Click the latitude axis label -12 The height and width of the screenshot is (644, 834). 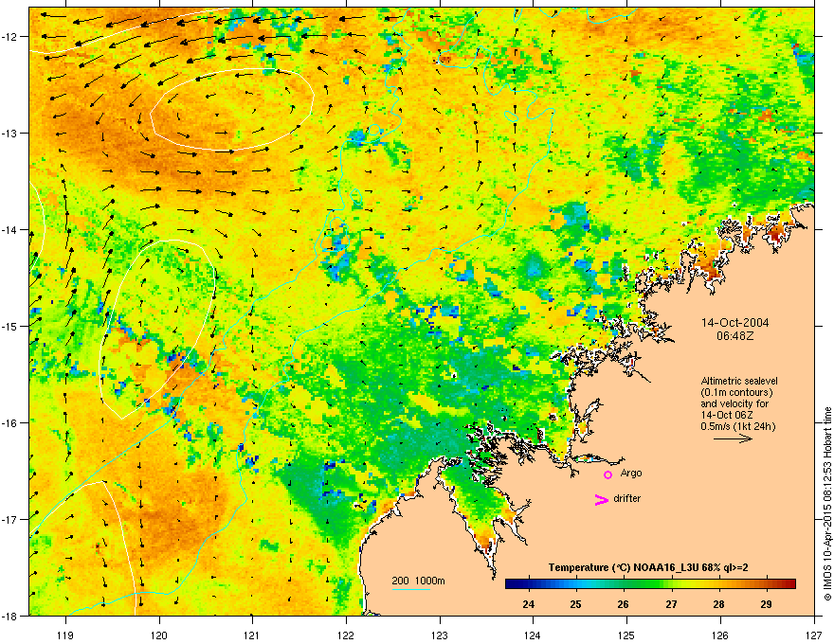point(10,37)
